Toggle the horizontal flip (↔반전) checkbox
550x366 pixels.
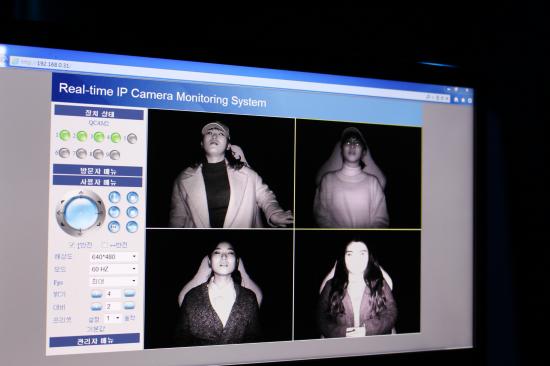tap(104, 245)
